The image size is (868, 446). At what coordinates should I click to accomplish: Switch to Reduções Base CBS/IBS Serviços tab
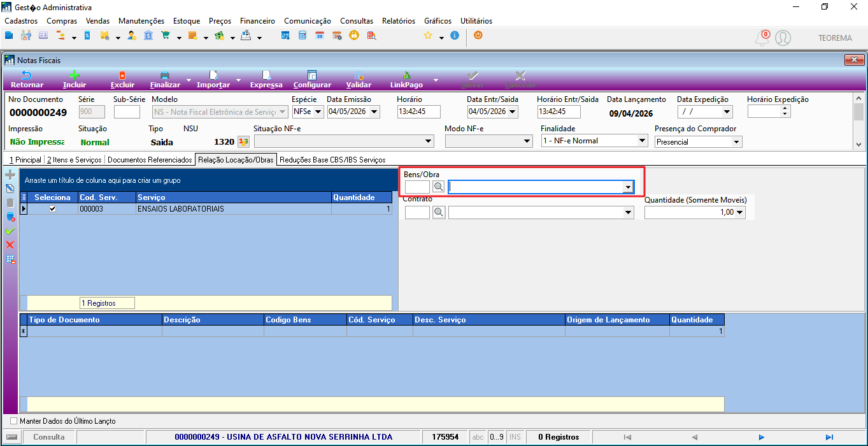point(332,160)
